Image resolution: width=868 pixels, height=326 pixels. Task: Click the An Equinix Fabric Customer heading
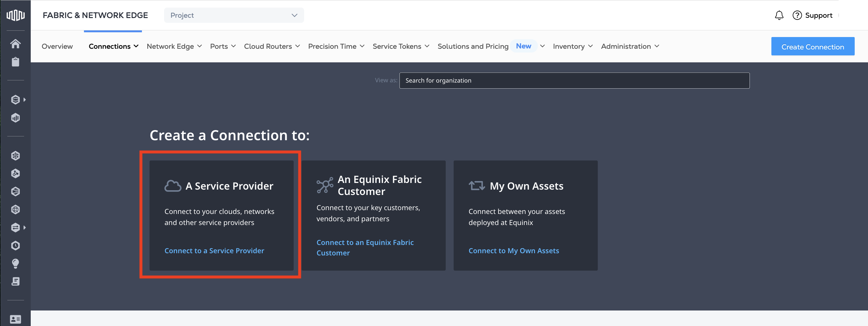pyautogui.click(x=380, y=185)
